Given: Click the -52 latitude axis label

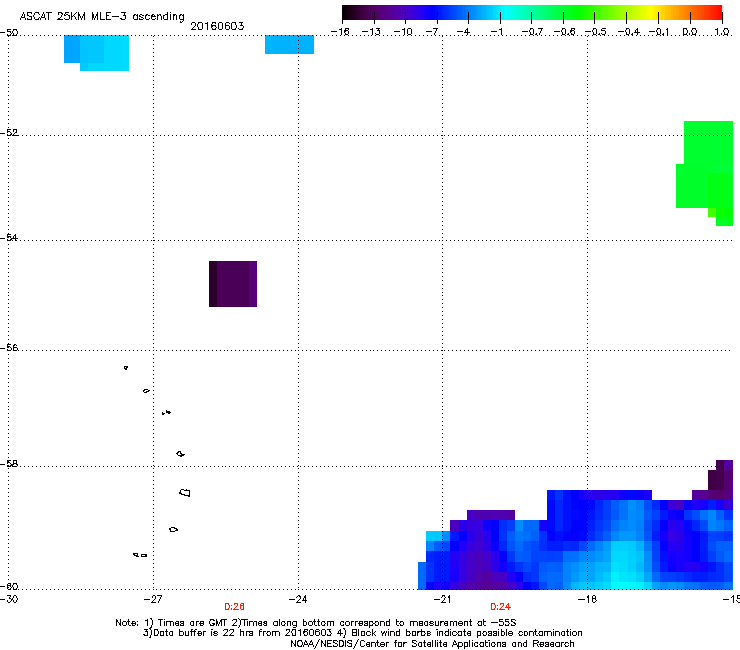Looking at the screenshot, I should pyautogui.click(x=9, y=133).
